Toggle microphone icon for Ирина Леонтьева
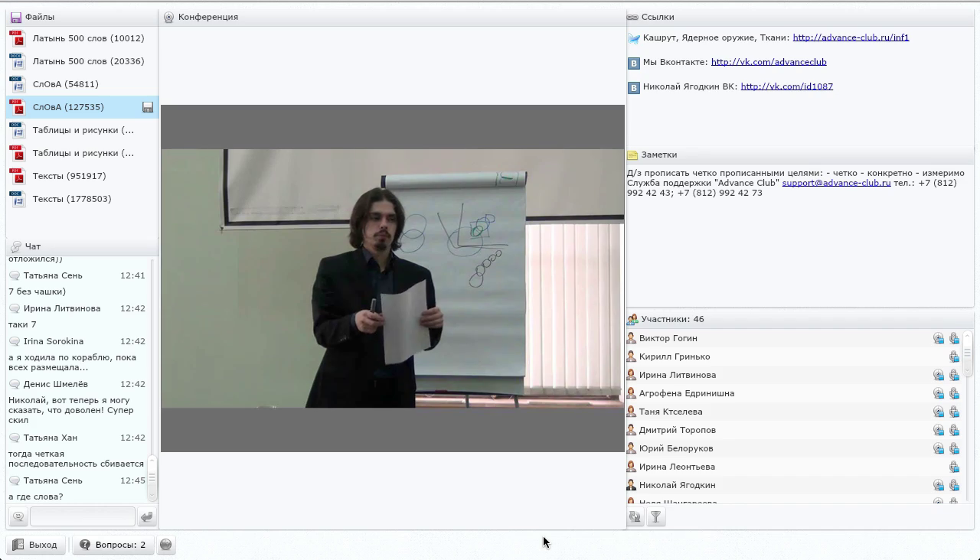Screen dimensions: 980x560 coord(954,467)
